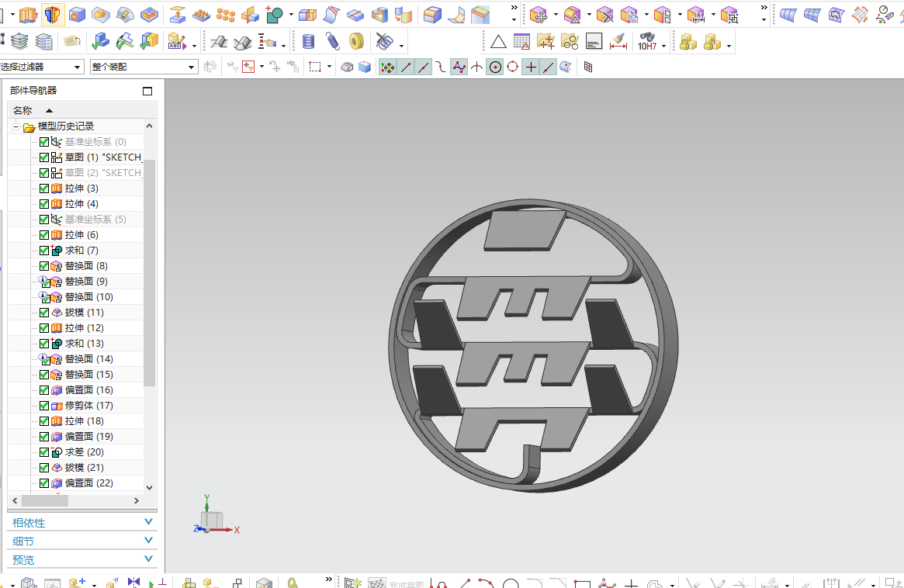Select 偏置面 (19) in history tree
The image size is (904, 588).
(x=88, y=437)
